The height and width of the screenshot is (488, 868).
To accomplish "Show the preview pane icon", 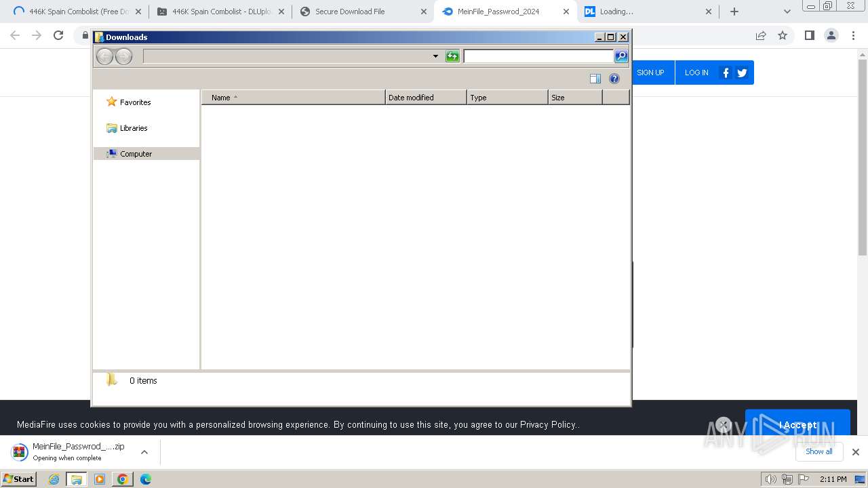I will (x=595, y=79).
